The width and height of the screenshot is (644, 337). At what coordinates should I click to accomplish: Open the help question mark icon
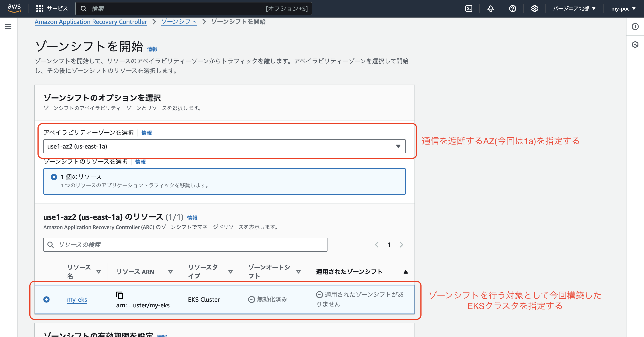click(x=512, y=9)
